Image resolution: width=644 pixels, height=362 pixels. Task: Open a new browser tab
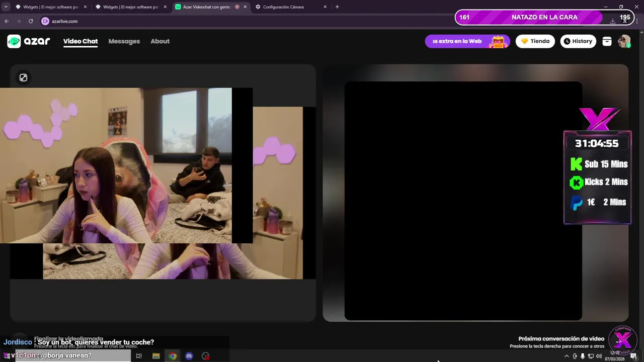point(337,7)
